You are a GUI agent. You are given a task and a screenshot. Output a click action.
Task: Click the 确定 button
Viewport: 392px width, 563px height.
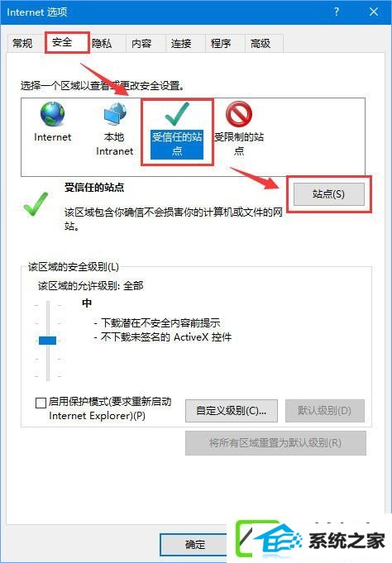(x=194, y=545)
